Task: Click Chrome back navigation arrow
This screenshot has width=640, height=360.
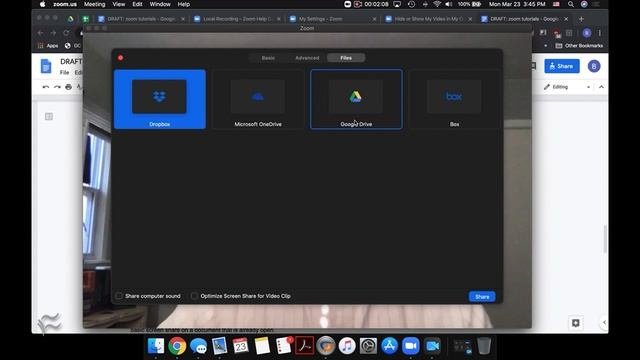Action: pyautogui.click(x=40, y=33)
